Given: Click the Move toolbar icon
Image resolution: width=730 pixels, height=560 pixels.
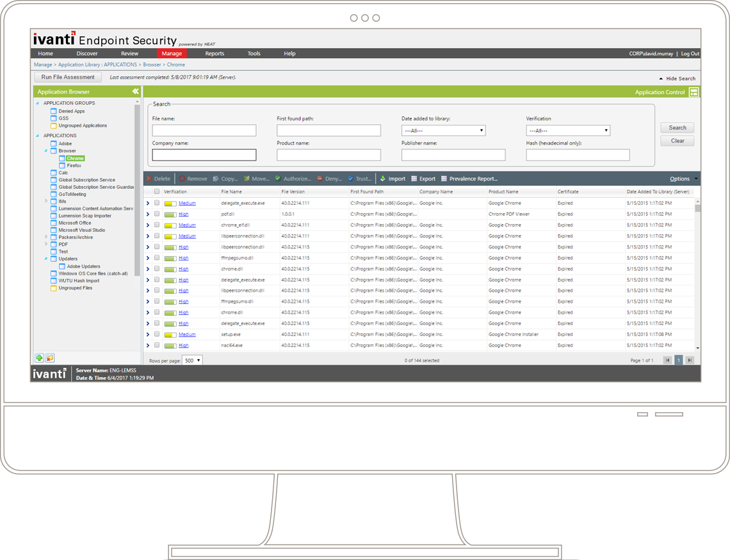Looking at the screenshot, I should [x=247, y=179].
